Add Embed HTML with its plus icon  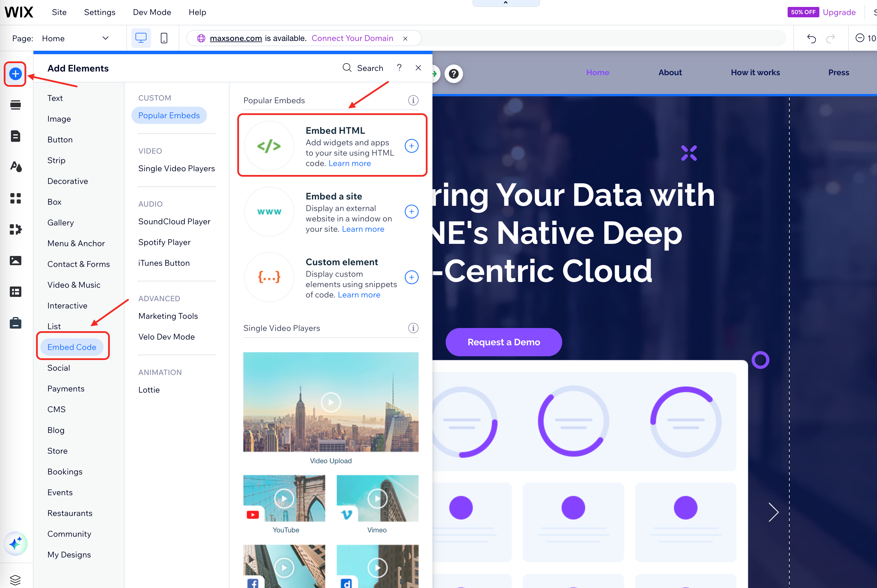(411, 146)
